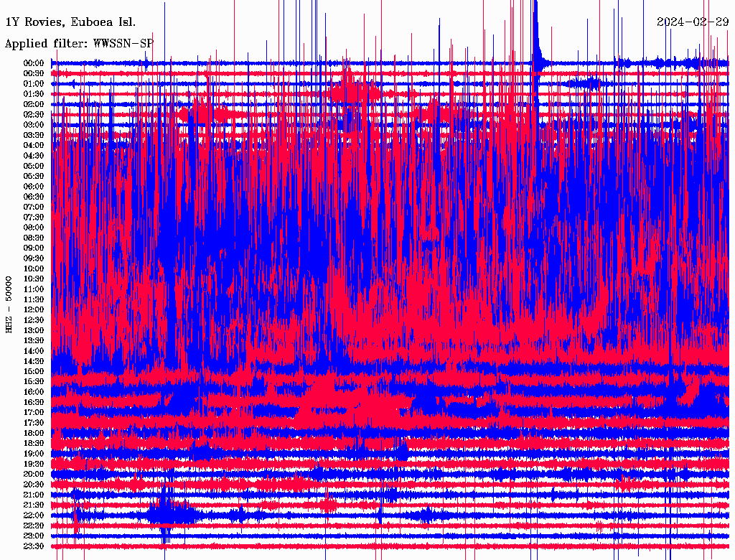Viewport: 735px width, 560px height.
Task: Click the 12:00 time row label
Action: pyautogui.click(x=34, y=309)
